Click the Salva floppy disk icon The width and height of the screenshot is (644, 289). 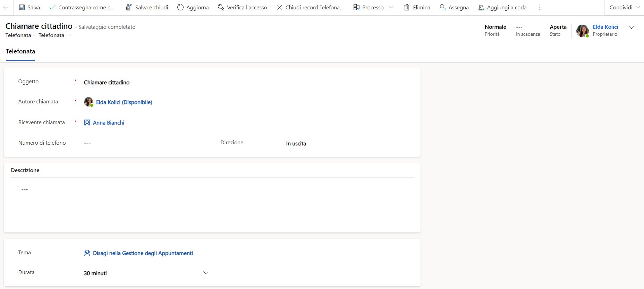(x=22, y=7)
